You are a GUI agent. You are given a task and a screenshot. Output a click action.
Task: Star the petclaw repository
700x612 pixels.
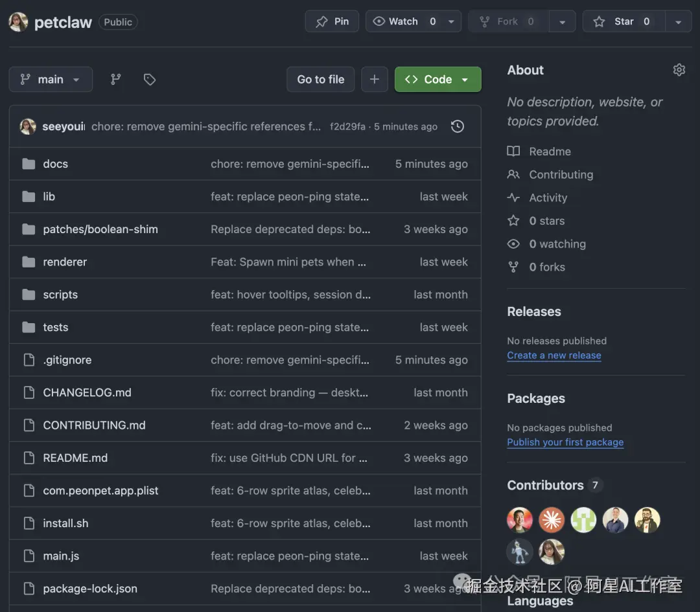(x=624, y=21)
